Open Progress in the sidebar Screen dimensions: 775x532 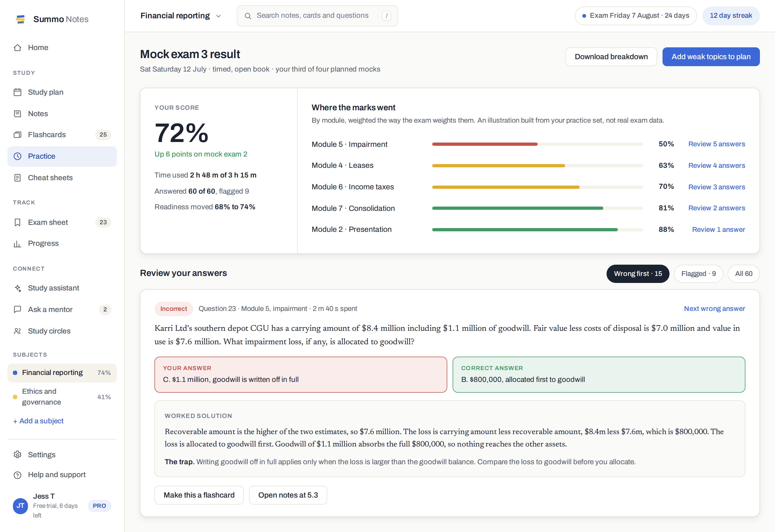point(62,244)
